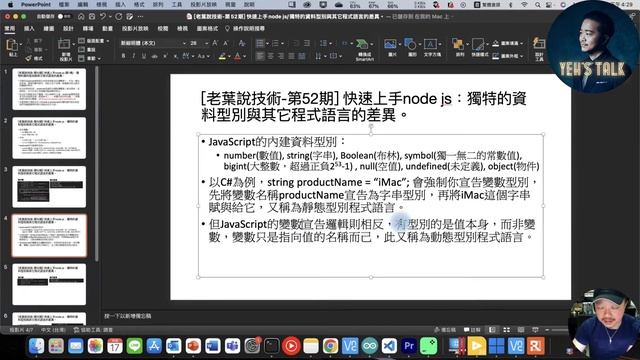This screenshot has width=640, height=360.
Task: Open character spacing AV dropdown
Action: click(188, 56)
